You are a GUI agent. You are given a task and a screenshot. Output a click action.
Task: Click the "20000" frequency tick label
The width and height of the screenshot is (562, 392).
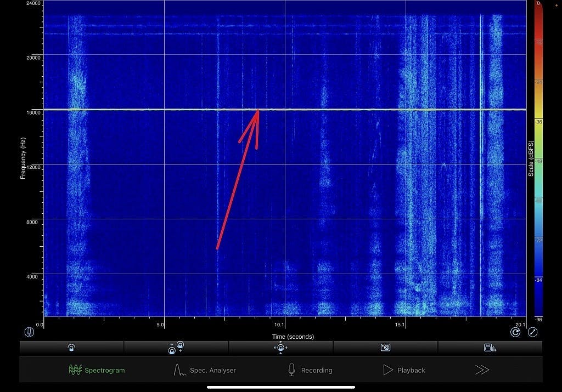33,58
